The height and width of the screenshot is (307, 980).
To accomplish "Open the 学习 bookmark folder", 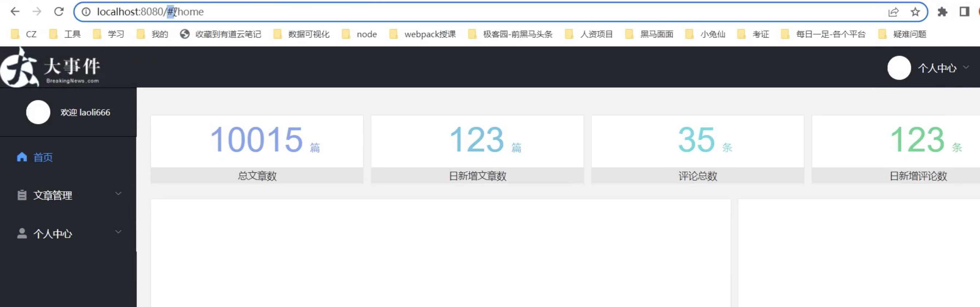I will click(109, 34).
